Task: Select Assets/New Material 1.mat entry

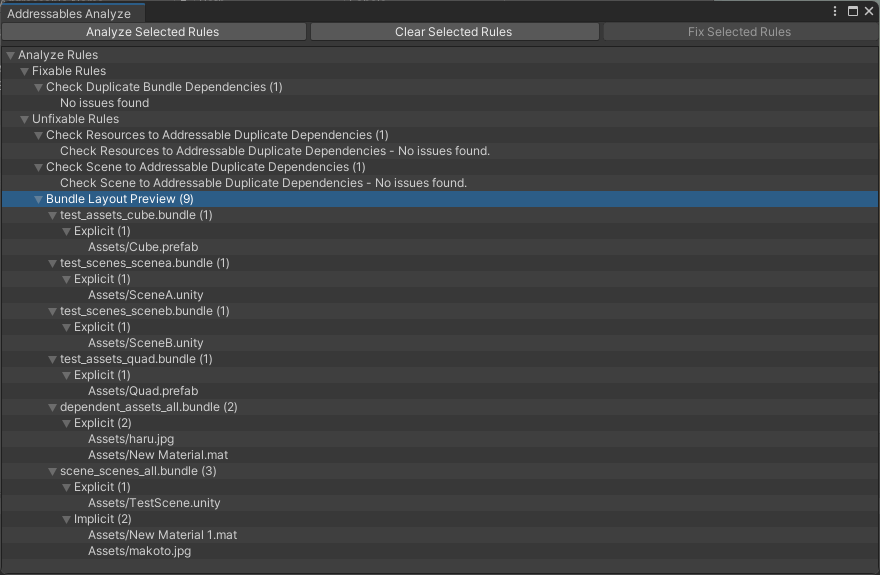Action: pos(440,535)
